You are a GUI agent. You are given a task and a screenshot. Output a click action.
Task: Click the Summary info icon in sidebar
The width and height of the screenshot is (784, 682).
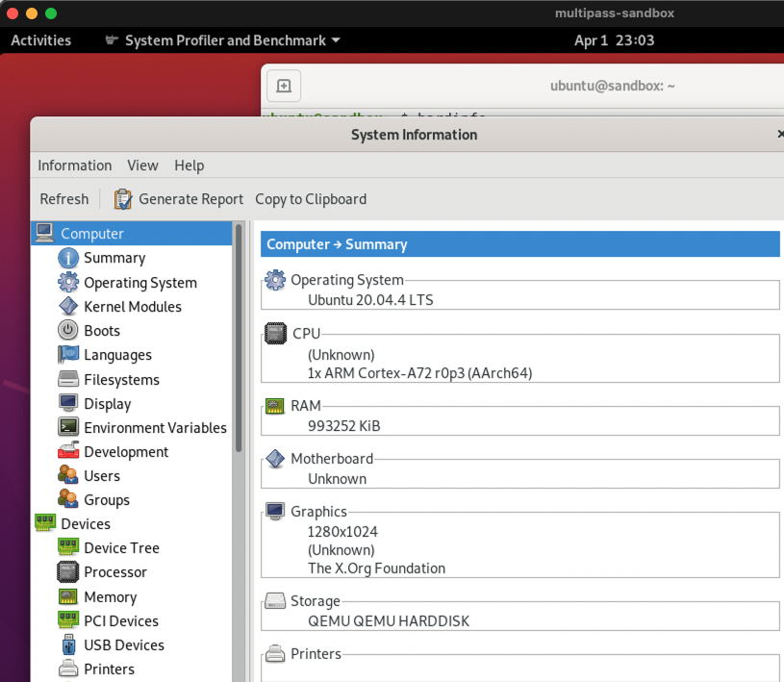click(68, 258)
